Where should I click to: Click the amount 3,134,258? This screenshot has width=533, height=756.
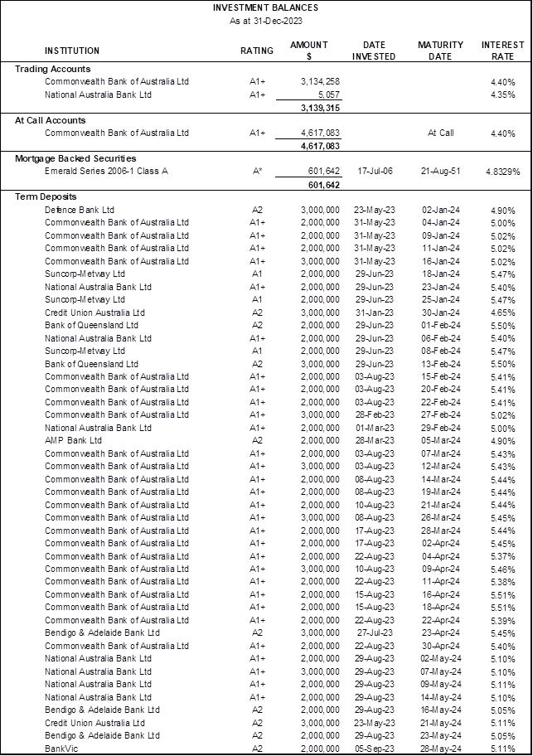tap(320, 81)
